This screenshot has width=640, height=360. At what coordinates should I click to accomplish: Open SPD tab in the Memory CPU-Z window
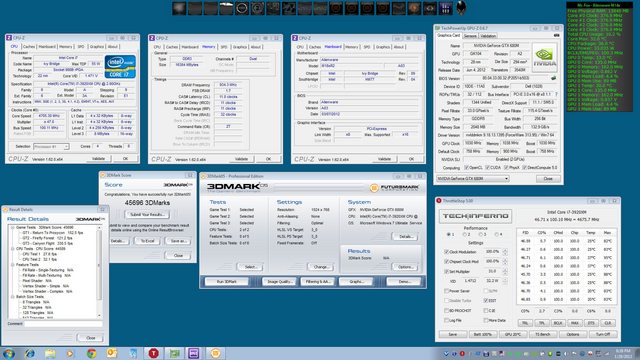[224, 47]
